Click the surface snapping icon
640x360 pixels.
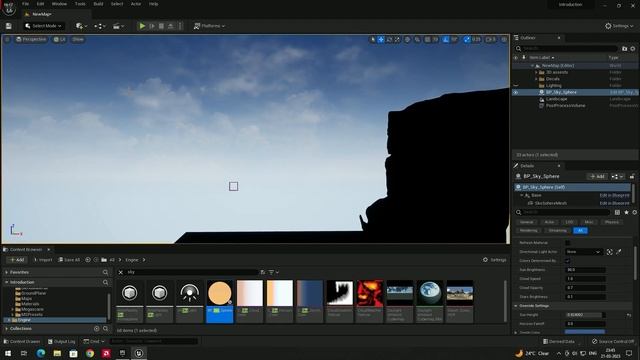point(417,40)
